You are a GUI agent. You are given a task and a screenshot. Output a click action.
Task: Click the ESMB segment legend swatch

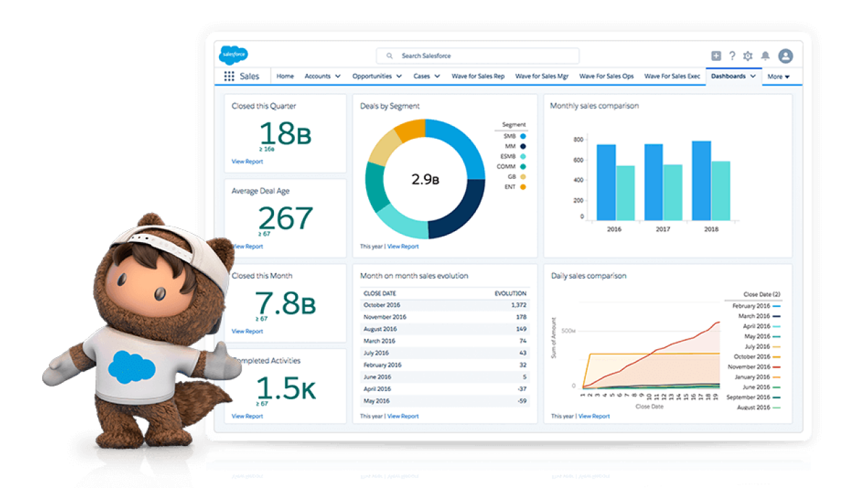click(x=523, y=157)
